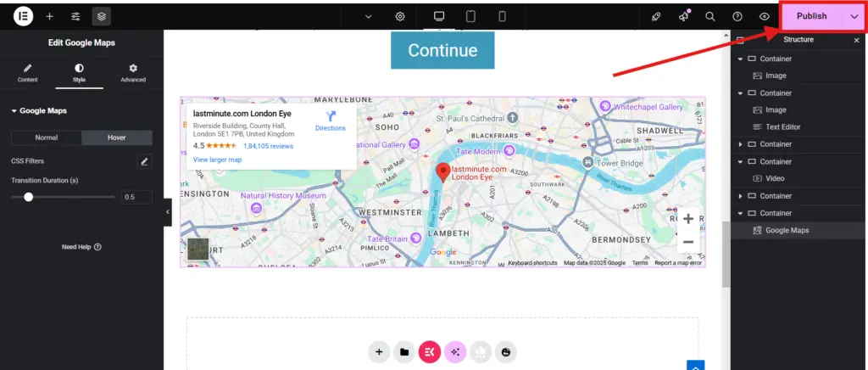Open map Terms link
Screen dimensions: 868x370
click(x=640, y=263)
